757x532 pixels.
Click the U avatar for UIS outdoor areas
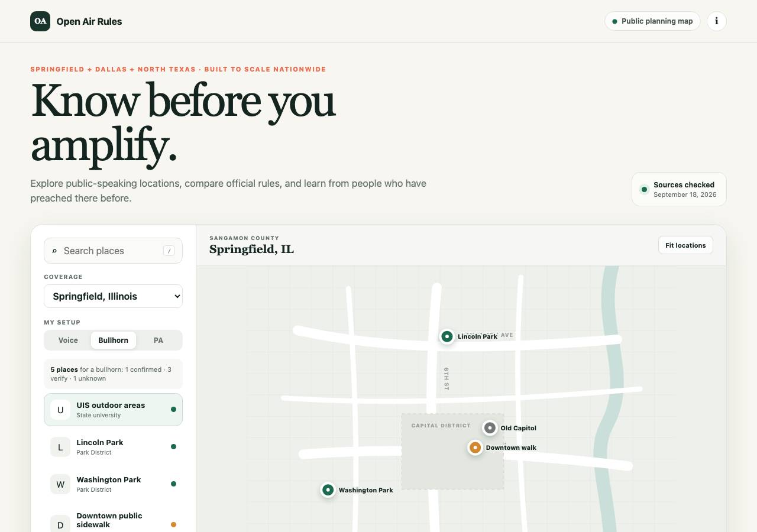(x=60, y=410)
